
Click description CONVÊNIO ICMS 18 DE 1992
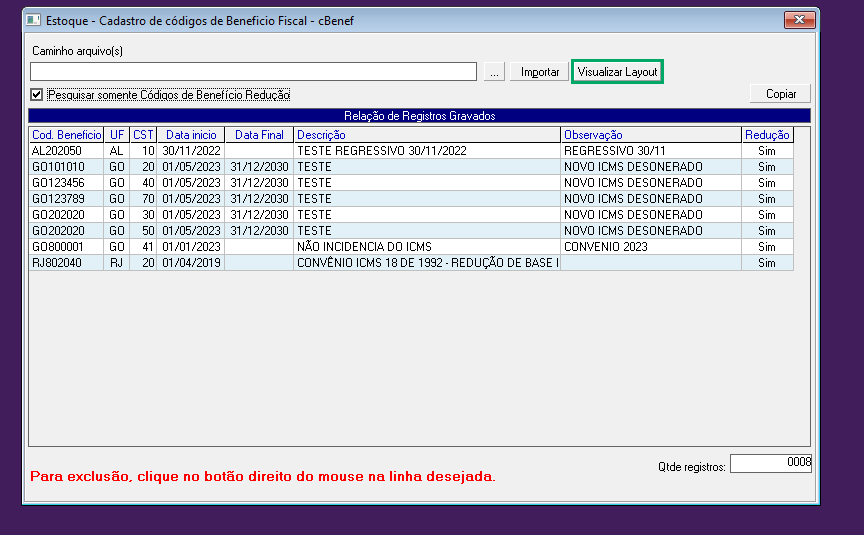point(427,263)
